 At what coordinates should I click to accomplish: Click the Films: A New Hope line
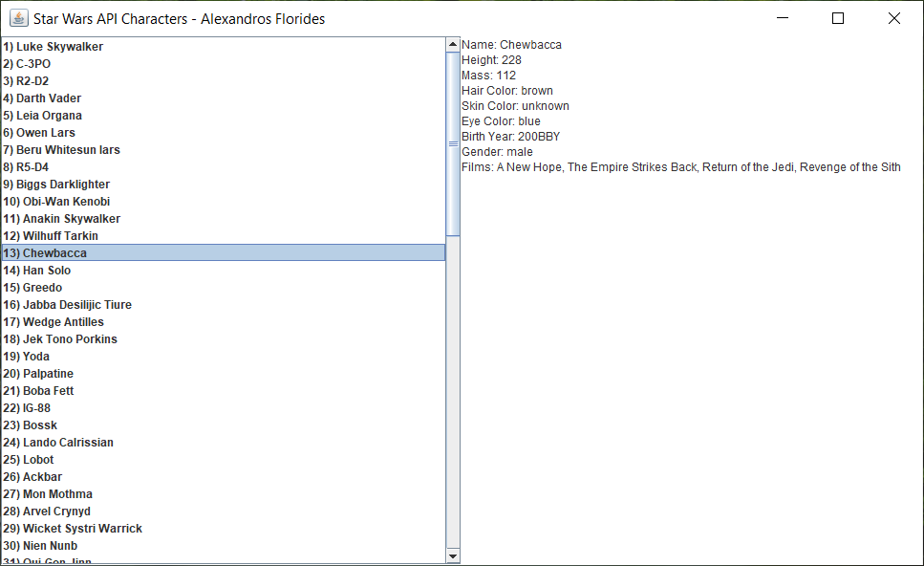[x=681, y=167]
